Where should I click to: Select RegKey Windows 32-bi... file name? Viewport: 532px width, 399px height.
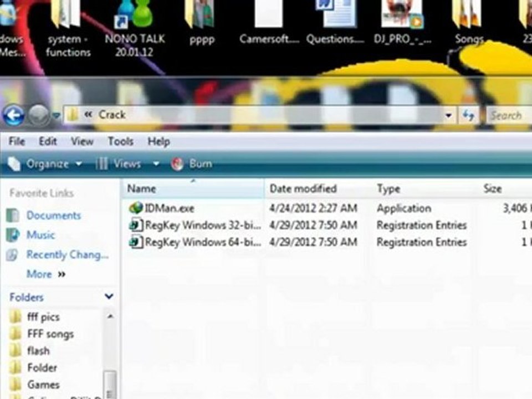203,226
